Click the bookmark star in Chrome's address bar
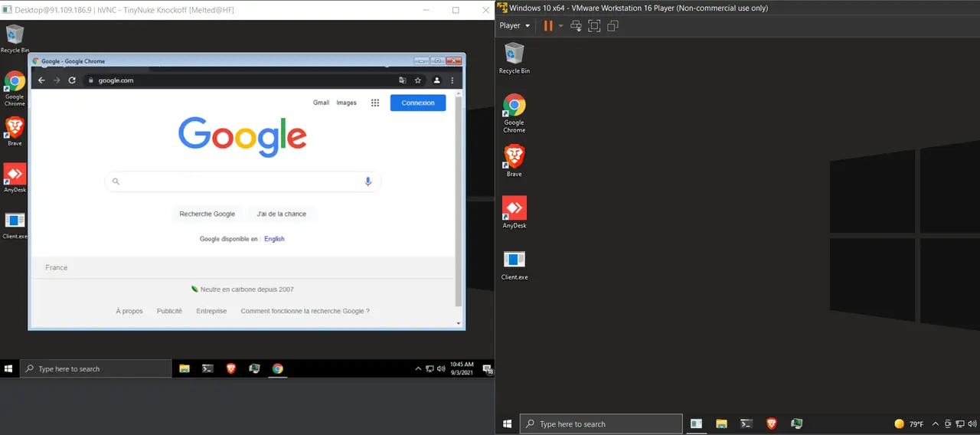Viewport: 980px width, 435px height. 418,80
